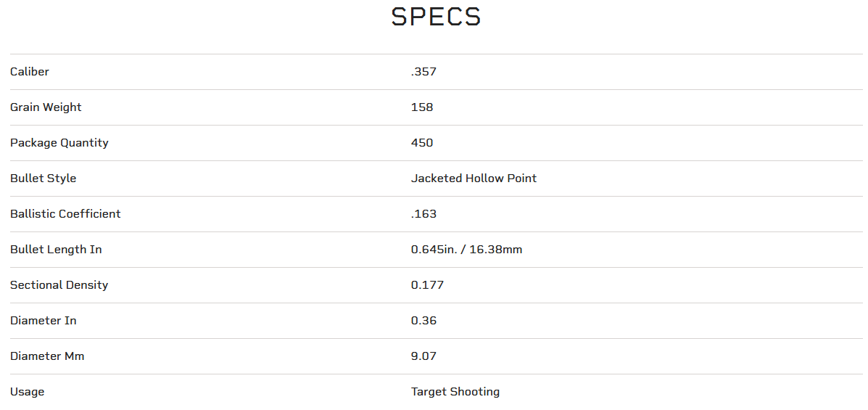The height and width of the screenshot is (410, 868).
Task: Select the 9.07 diameter value
Action: 423,356
